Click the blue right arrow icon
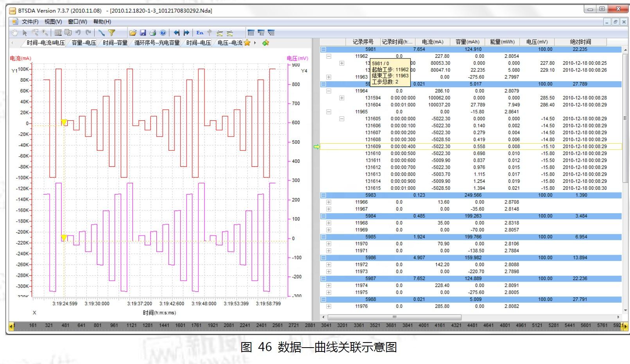 pyautogui.click(x=187, y=33)
